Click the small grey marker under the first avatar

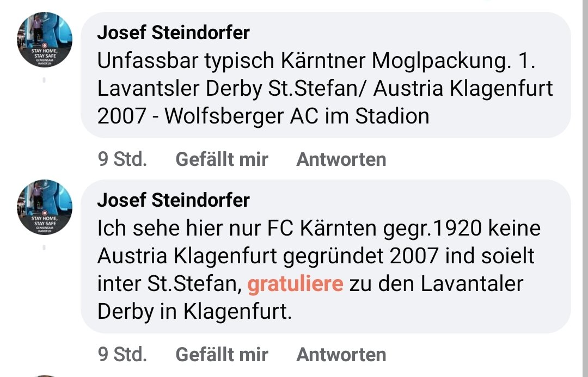tap(44, 80)
